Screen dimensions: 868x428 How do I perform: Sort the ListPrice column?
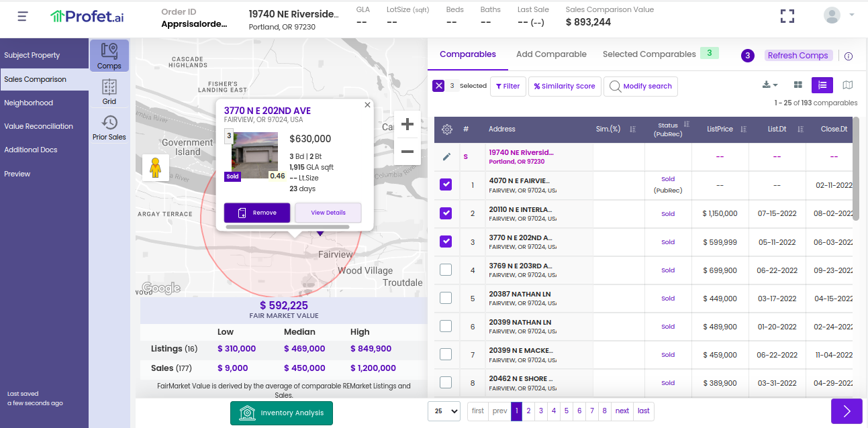pos(742,128)
